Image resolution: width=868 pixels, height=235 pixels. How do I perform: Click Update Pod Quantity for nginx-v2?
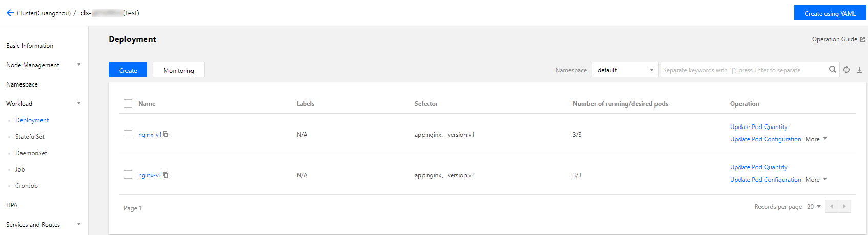click(758, 167)
